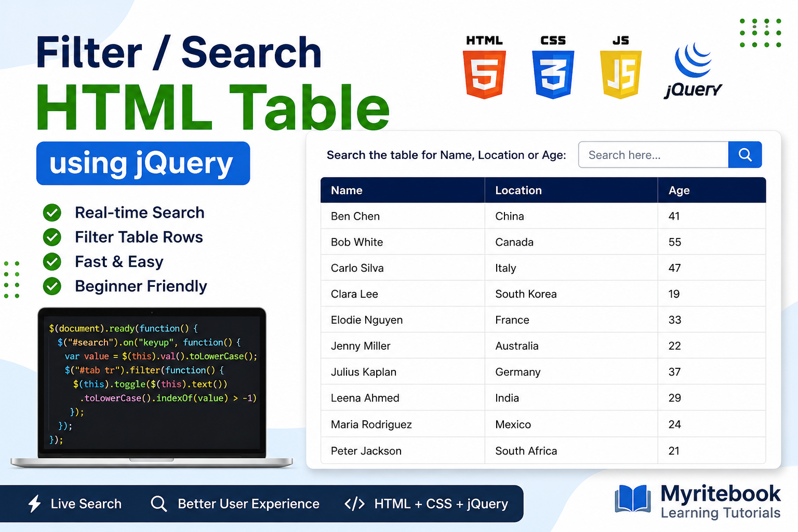Screen dimensions: 798x532
Task: Select the 'Carlo Silva' name cell
Action: pos(403,268)
